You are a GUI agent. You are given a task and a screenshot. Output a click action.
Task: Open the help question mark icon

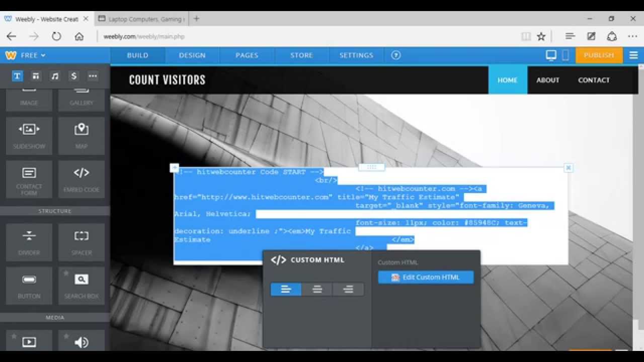tap(396, 55)
